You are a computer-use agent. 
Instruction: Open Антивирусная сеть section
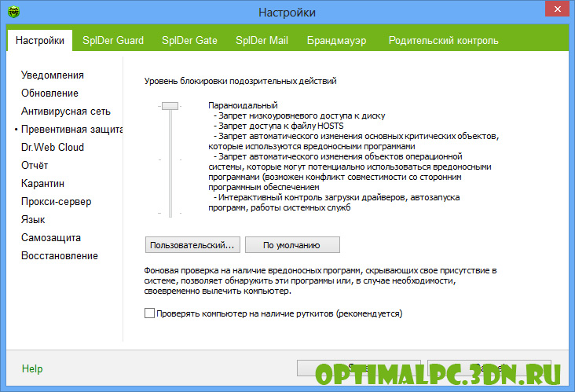(x=66, y=111)
